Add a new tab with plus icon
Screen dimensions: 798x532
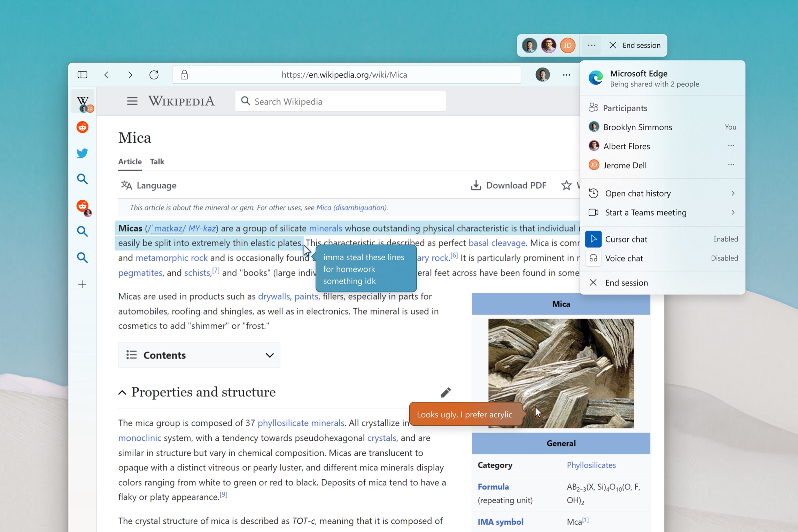pos(82,284)
